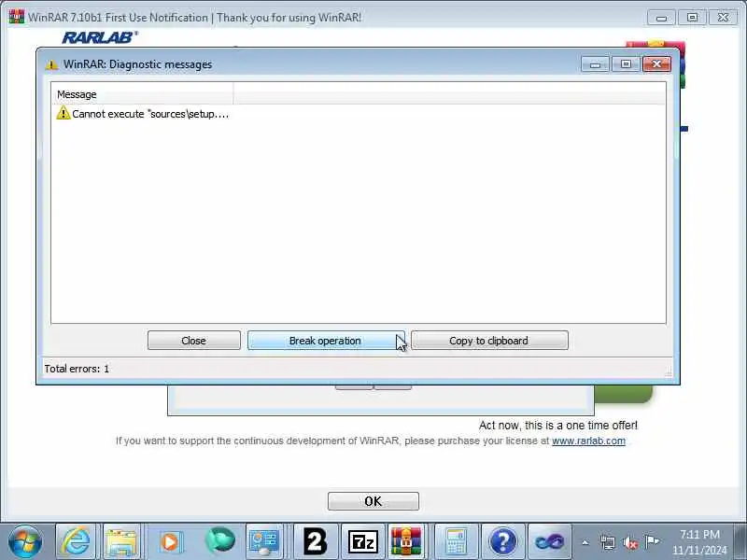The width and height of the screenshot is (747, 560).
Task: Click the RARLAB logo
Action: [100, 37]
